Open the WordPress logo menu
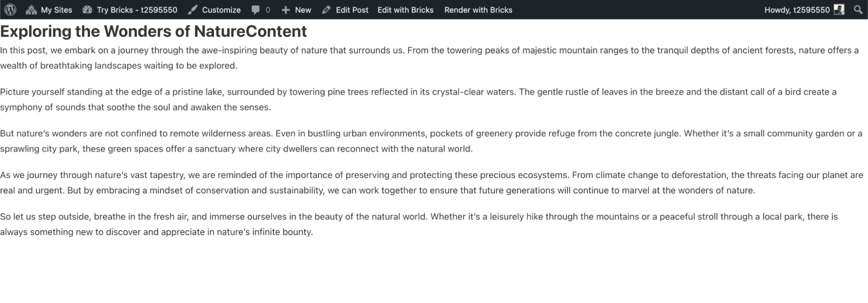The height and width of the screenshot is (303, 868). click(10, 10)
